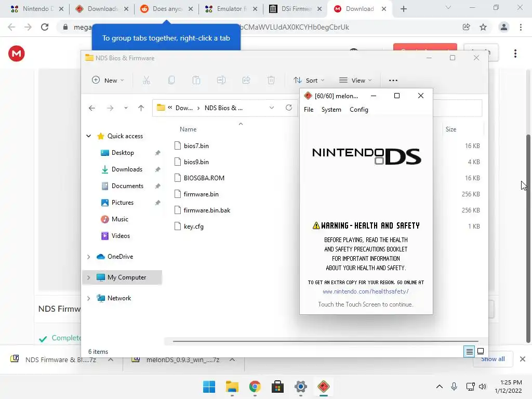Click the Copy icon in Explorer toolbar

[x=171, y=81]
